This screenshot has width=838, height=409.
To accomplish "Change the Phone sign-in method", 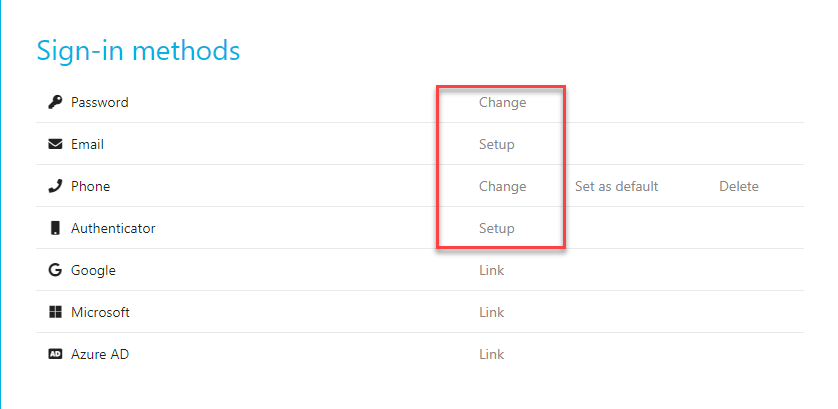I will [x=502, y=186].
